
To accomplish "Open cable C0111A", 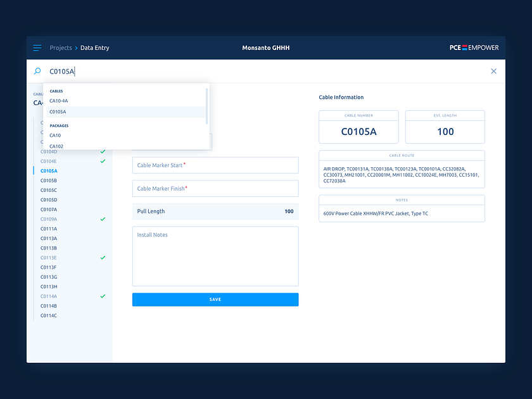I will [49, 229].
